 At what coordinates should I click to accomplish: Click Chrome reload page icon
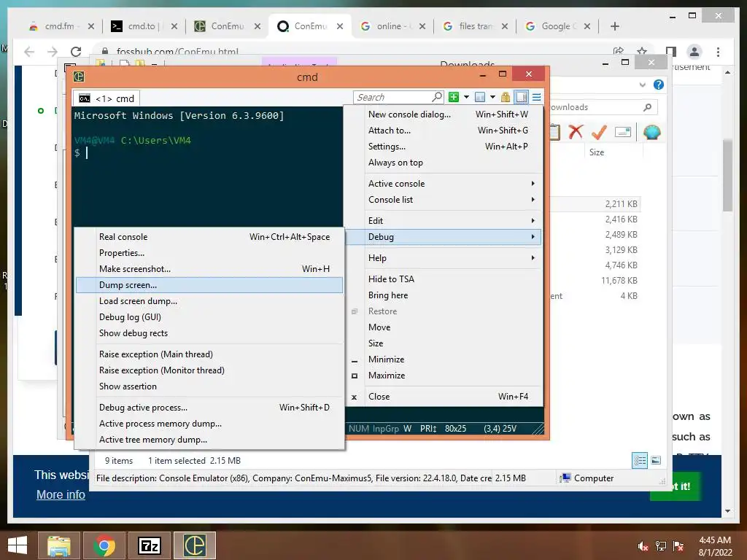click(76, 52)
